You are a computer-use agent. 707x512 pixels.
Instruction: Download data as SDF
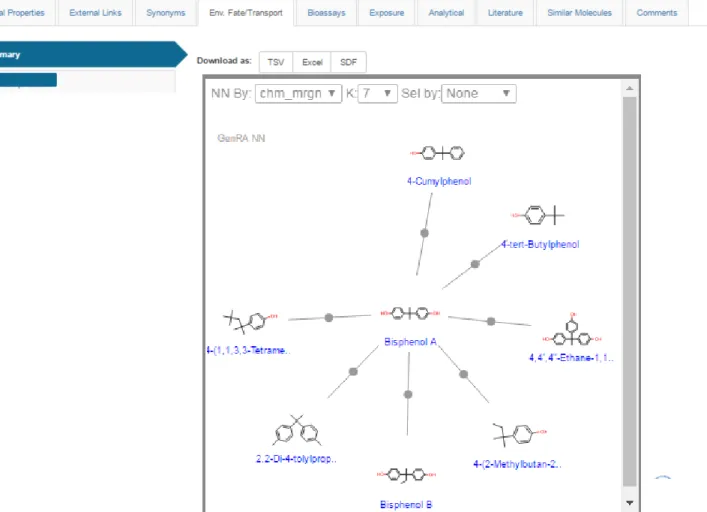click(348, 62)
